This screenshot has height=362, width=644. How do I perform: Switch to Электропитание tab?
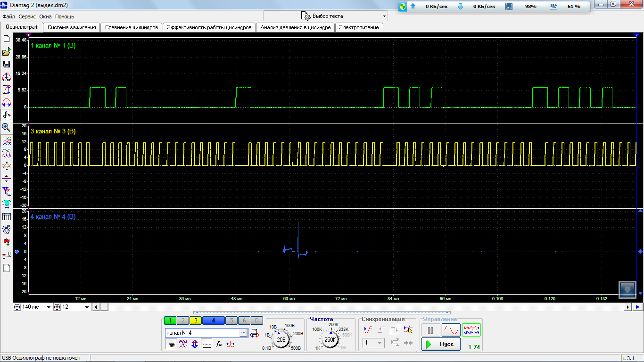359,27
